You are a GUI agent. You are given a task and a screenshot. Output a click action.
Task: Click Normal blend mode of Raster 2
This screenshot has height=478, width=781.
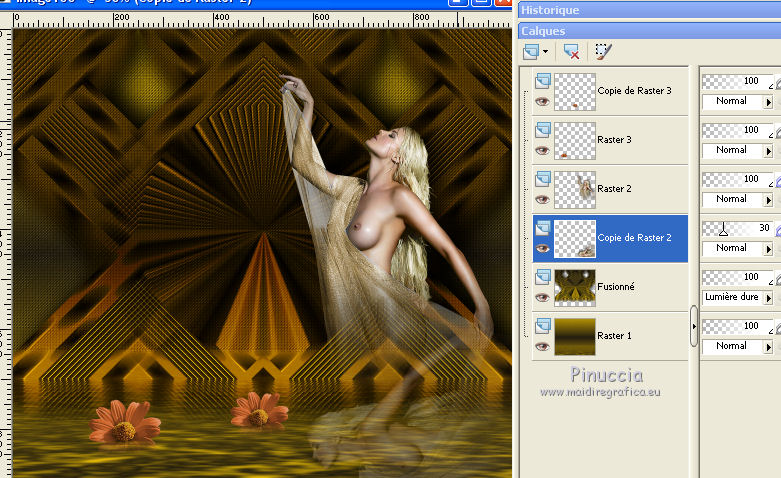tap(731, 199)
